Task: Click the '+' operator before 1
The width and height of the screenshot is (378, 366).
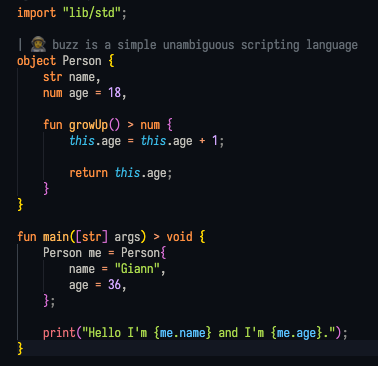Action: [202, 141]
